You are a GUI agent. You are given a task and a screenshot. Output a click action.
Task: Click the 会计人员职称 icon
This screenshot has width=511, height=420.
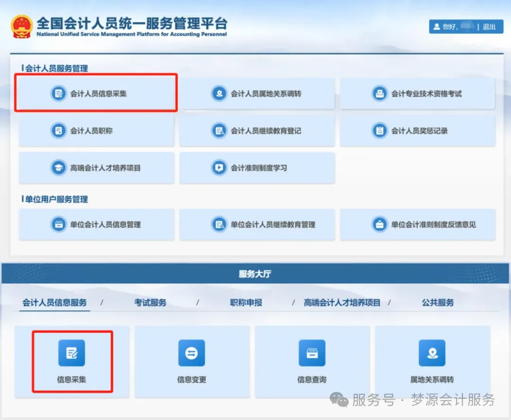coord(97,131)
